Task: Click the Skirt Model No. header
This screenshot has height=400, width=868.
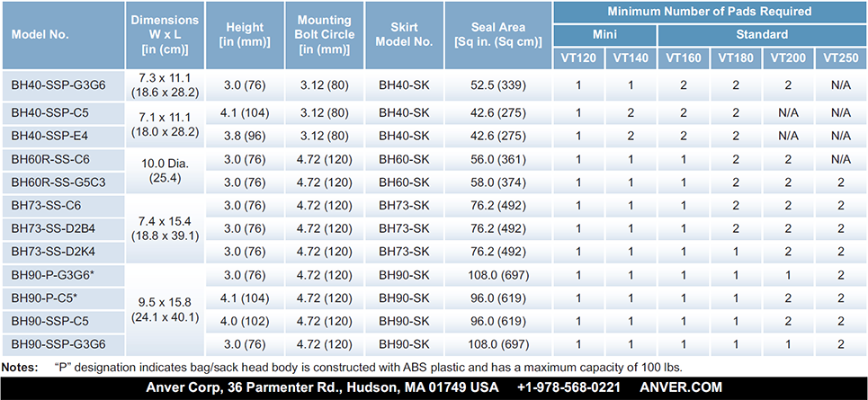Action: point(406,35)
